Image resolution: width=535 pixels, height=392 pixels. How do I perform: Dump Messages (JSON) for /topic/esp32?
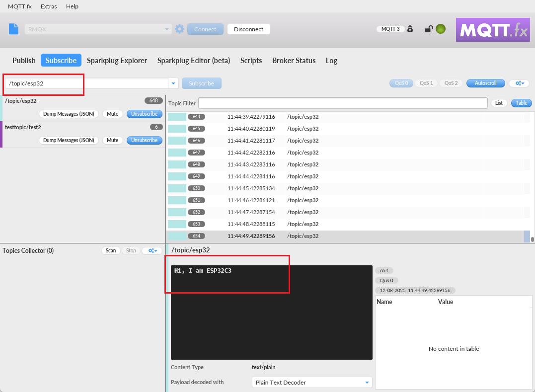69,114
